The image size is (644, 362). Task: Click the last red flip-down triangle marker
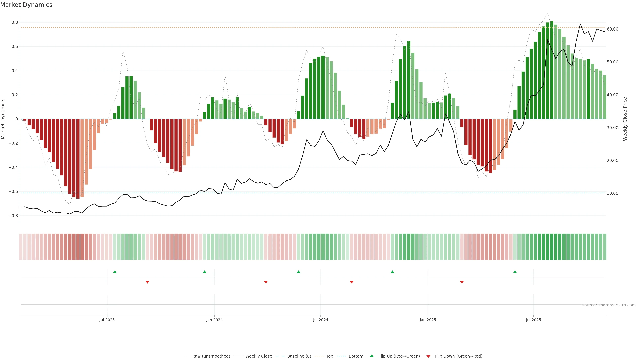pos(462,282)
